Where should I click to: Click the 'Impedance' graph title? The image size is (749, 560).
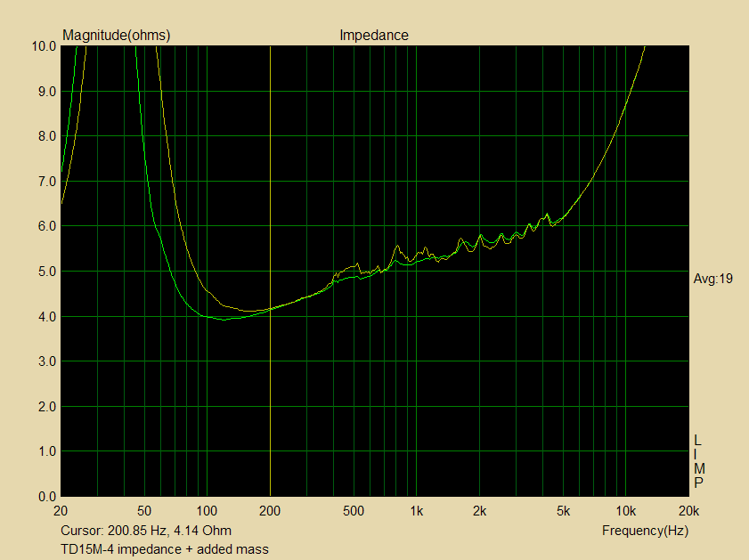[374, 36]
